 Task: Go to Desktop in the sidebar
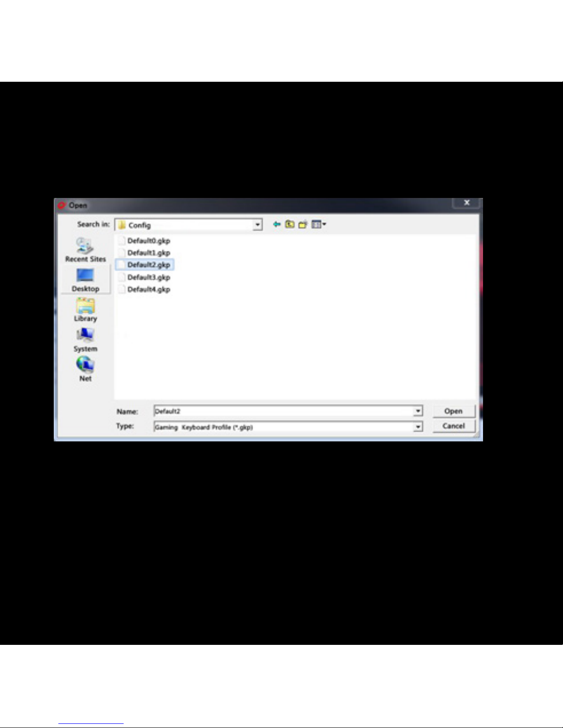85,280
